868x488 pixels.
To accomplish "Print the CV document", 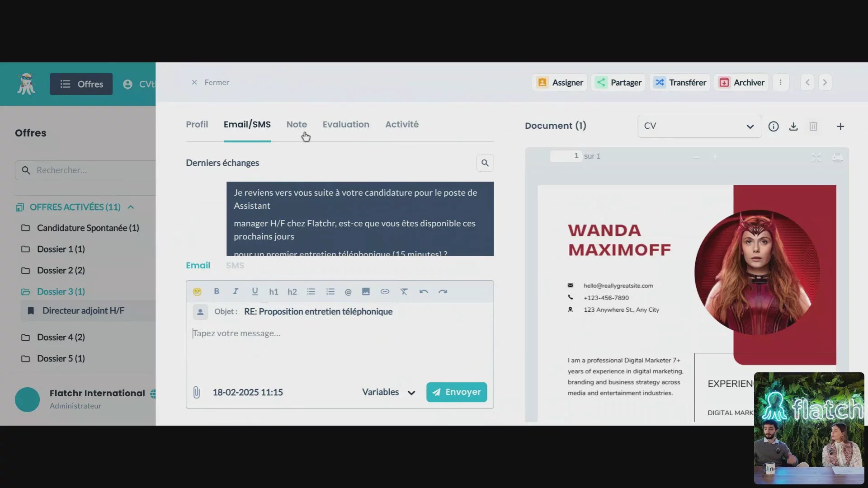I will tap(837, 158).
